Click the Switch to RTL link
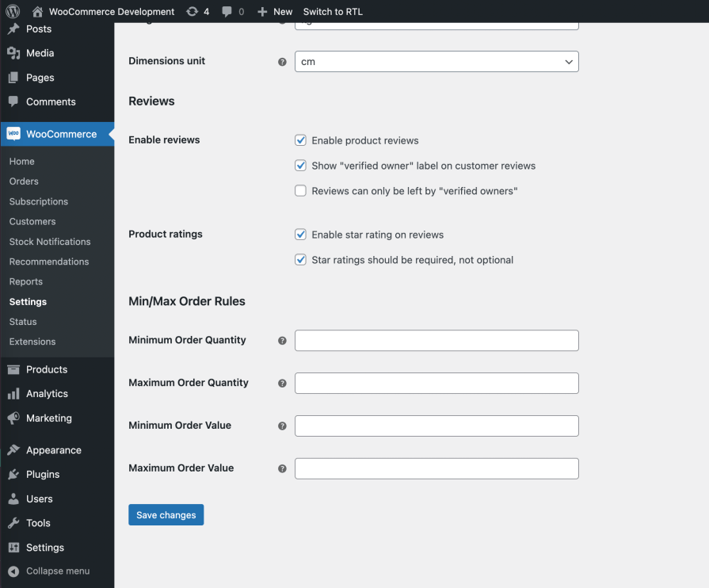Screen dimensions: 709x588 click(333, 12)
